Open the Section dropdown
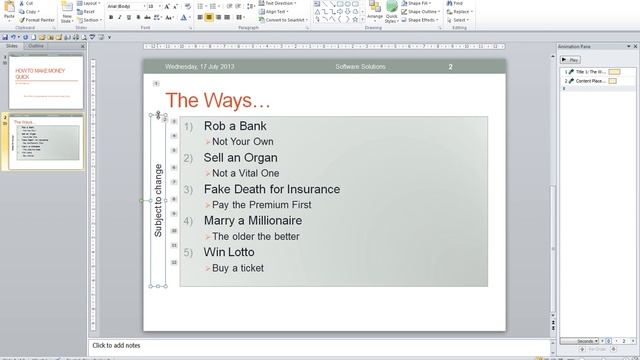640x360 pixels. 89,20
